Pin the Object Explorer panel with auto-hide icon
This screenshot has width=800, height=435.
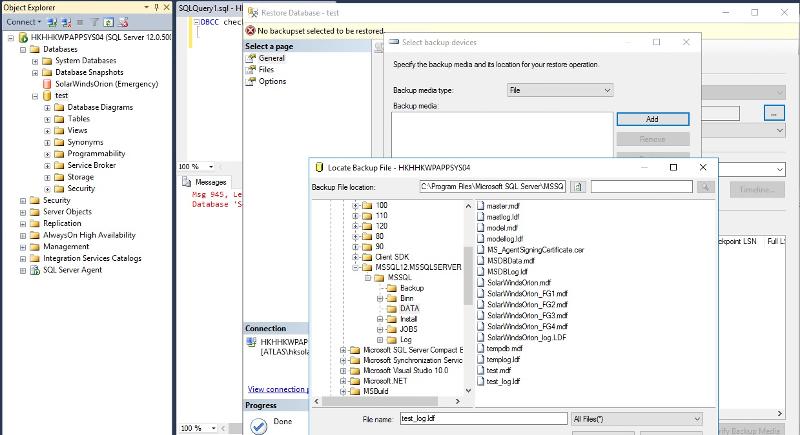point(156,7)
